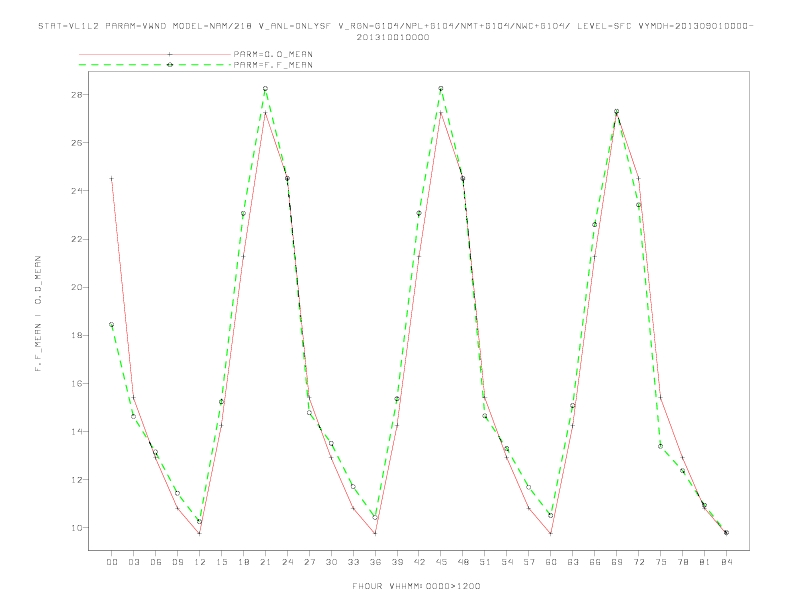Viewport: 792px width, 612px height.
Task: Click x-axis tick label 27
Action: point(309,562)
